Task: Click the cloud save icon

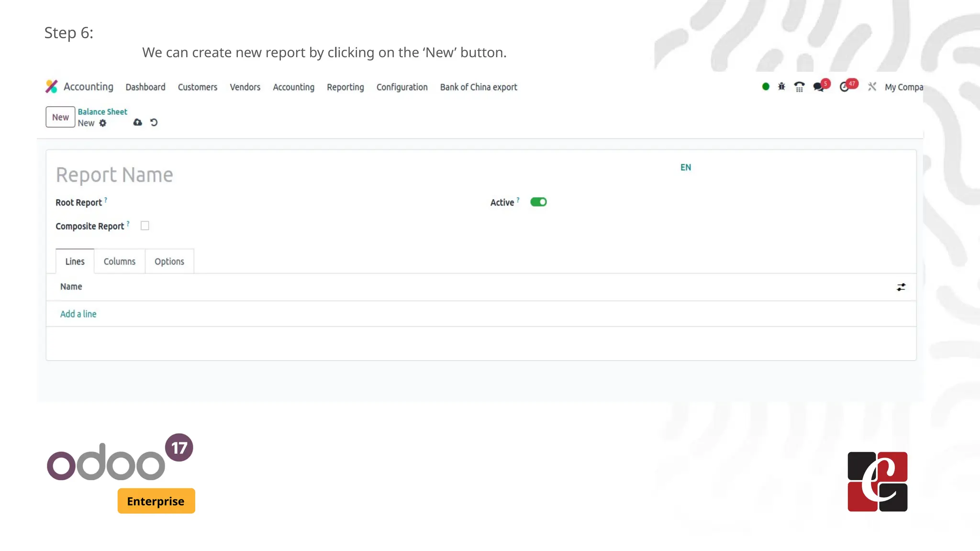Action: [138, 122]
